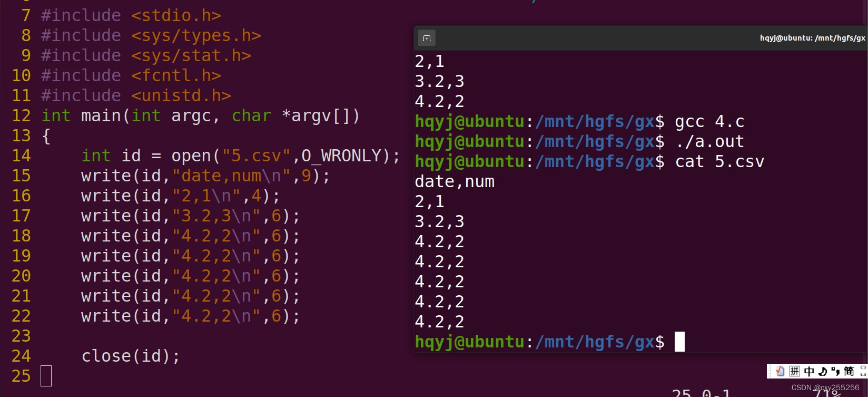Click the word main on line 12
868x397 pixels.
click(101, 115)
